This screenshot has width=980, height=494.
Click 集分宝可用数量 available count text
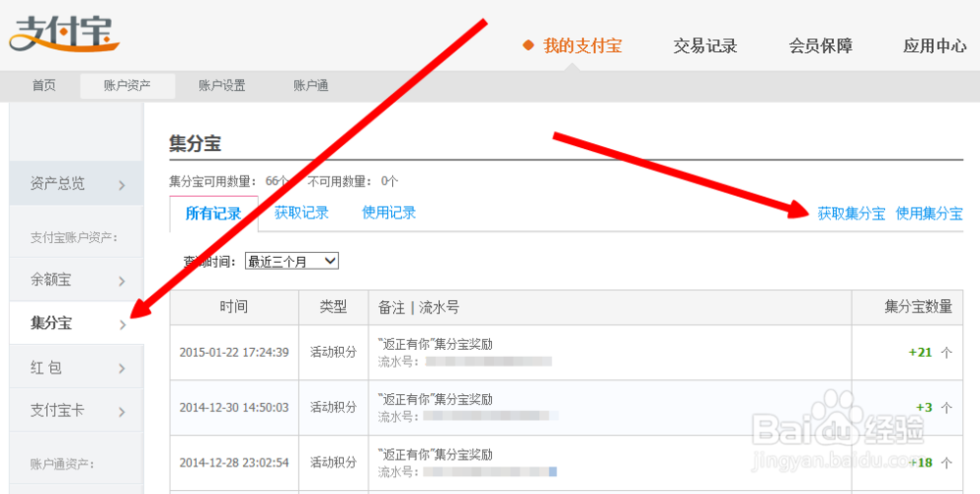(229, 181)
